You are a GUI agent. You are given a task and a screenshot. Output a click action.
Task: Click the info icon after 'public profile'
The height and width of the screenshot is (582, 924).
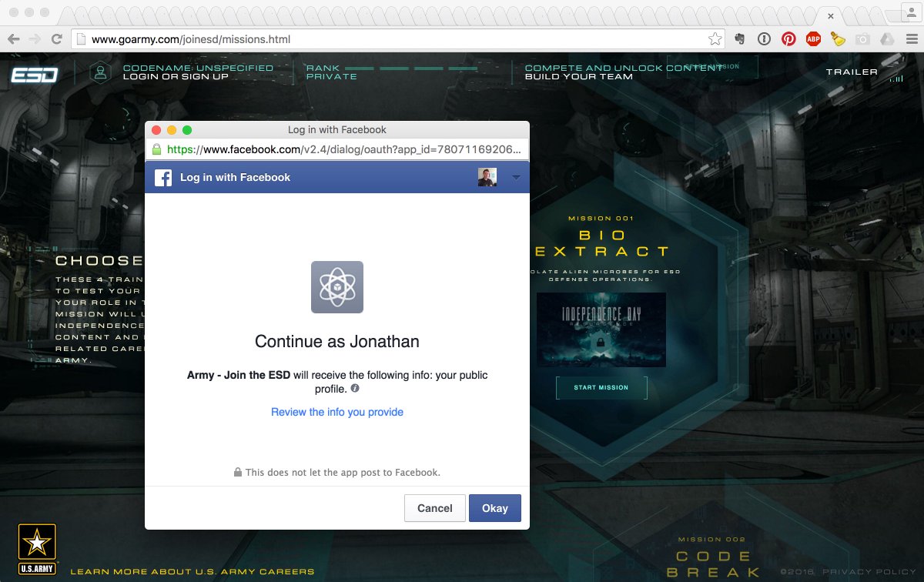(355, 389)
